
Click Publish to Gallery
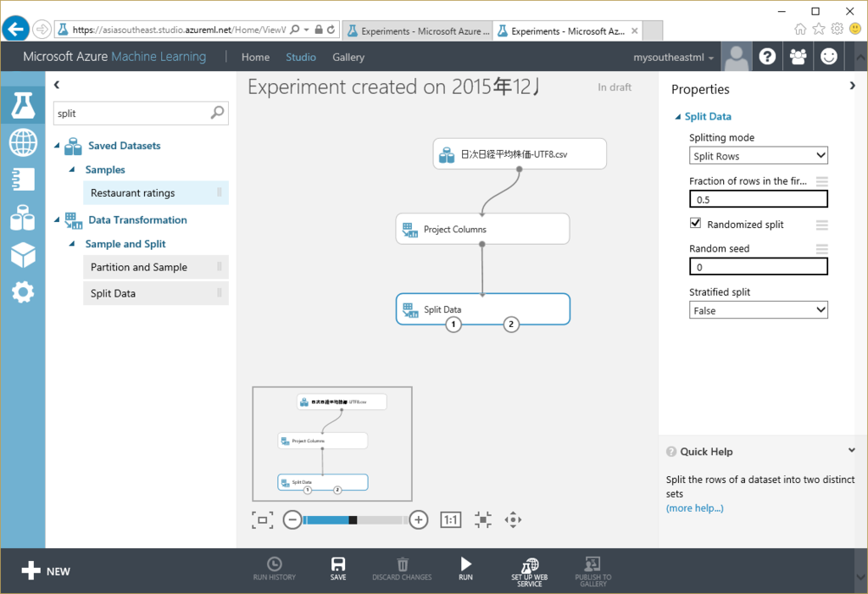pyautogui.click(x=593, y=572)
